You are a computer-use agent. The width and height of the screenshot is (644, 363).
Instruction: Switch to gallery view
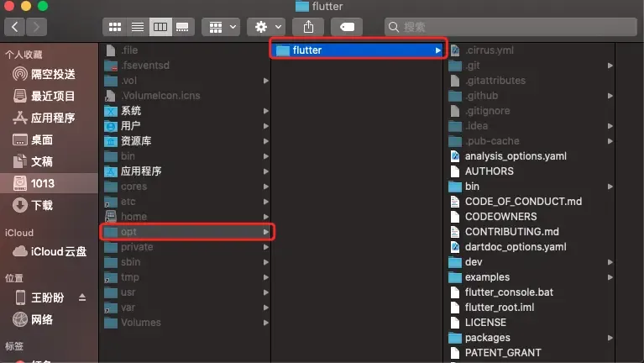pyautogui.click(x=183, y=27)
